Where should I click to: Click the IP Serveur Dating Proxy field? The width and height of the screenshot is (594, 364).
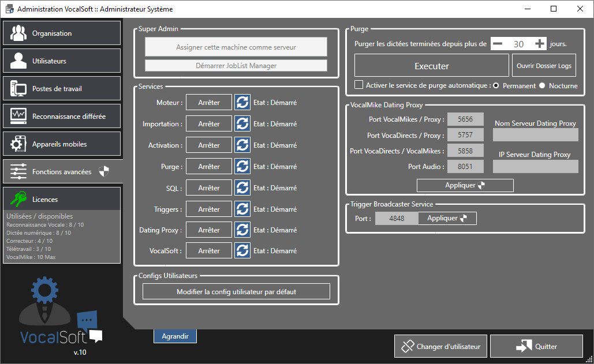(535, 167)
